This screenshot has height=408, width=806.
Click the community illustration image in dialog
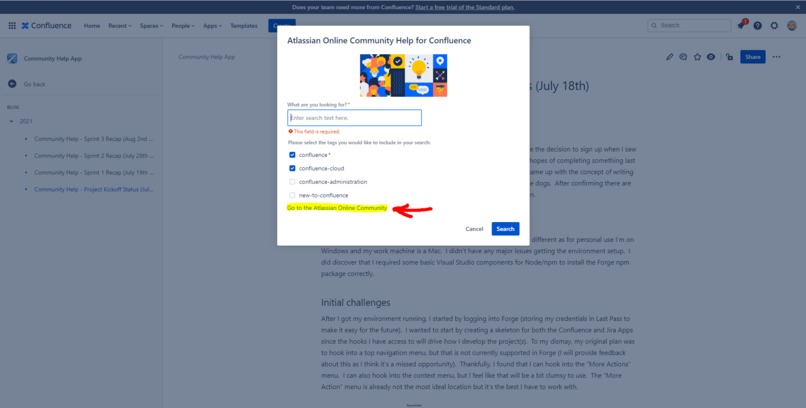[404, 76]
